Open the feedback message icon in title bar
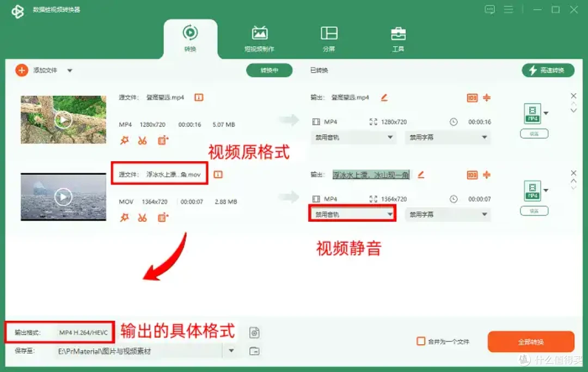Screen dimensions: 588x372 (490, 9)
